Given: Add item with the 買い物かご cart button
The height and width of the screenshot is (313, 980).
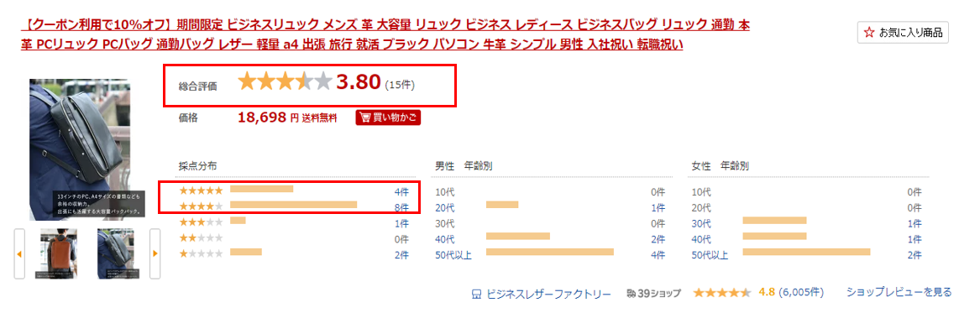Looking at the screenshot, I should (387, 117).
